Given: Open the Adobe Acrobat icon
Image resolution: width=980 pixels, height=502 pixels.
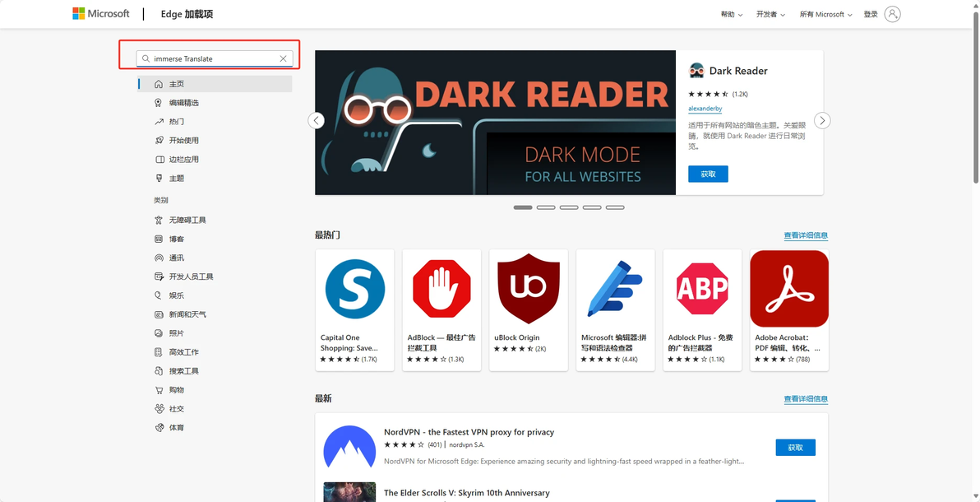Looking at the screenshot, I should click(789, 289).
